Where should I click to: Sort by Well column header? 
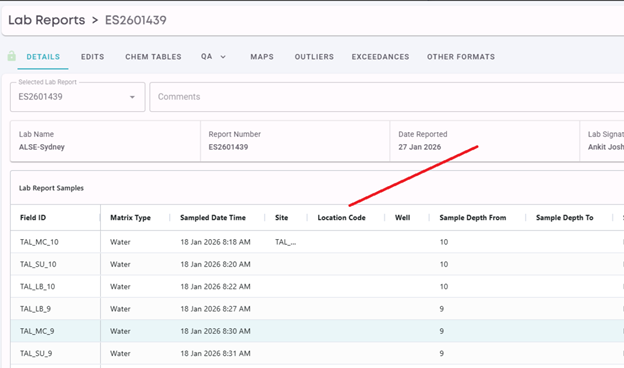click(x=402, y=218)
